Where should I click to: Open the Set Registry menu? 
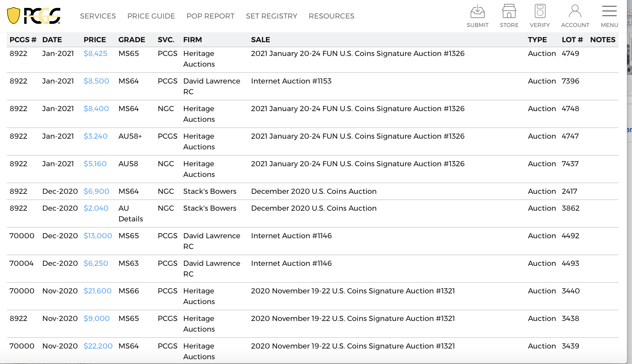(x=272, y=16)
